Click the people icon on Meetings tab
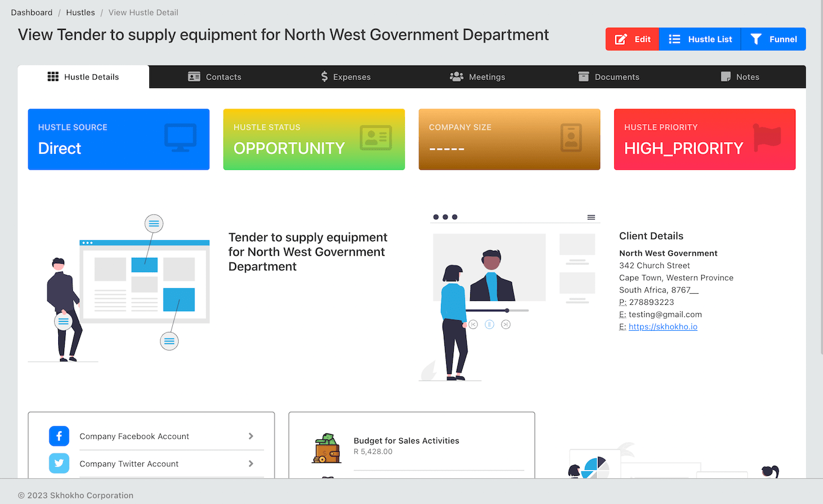This screenshot has height=504, width=823. click(x=456, y=77)
